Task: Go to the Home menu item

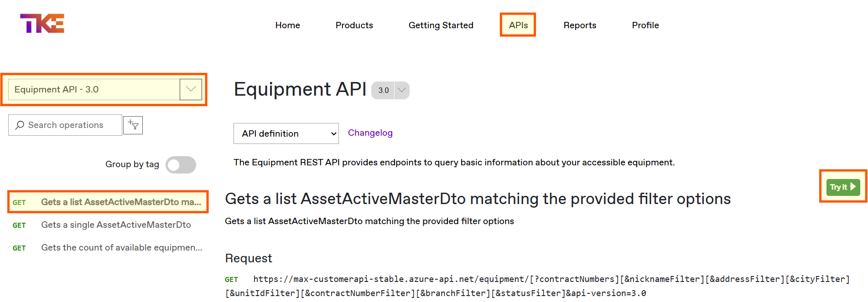Action: tap(287, 26)
